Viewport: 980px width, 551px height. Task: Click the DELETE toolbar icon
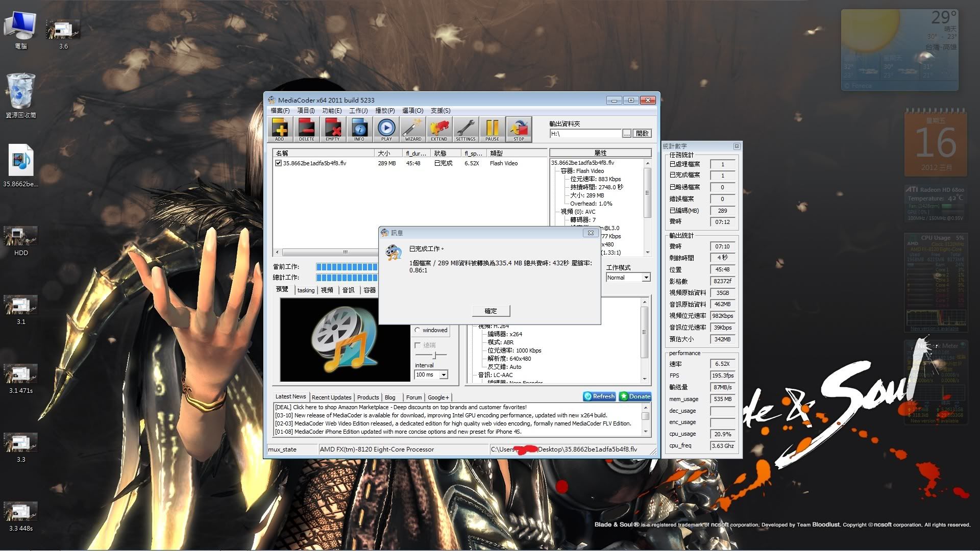pyautogui.click(x=306, y=129)
